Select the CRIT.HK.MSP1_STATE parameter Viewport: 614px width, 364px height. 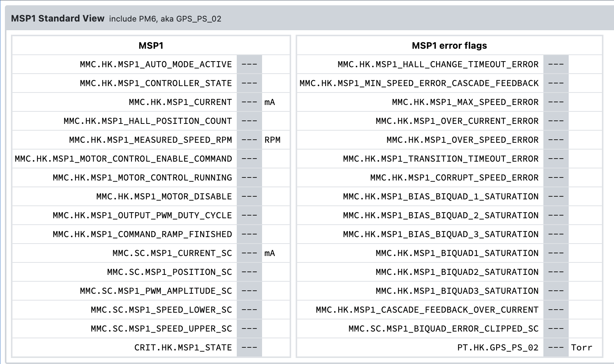pos(183,348)
